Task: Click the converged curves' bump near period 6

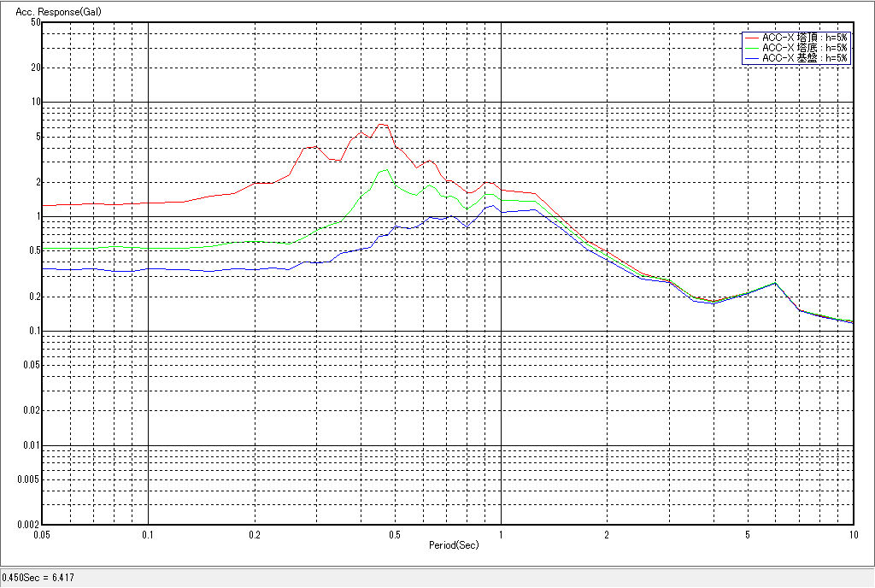Action: (x=774, y=283)
